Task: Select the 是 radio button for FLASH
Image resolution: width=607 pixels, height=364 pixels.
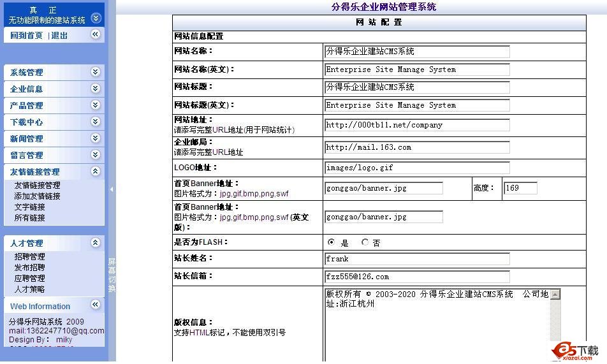Action: [331, 242]
